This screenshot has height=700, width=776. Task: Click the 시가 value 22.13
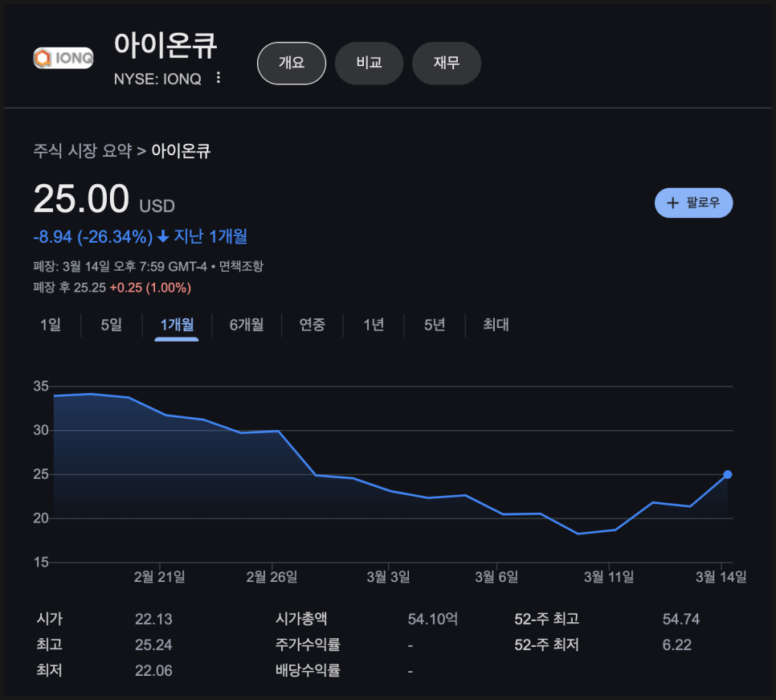153,619
